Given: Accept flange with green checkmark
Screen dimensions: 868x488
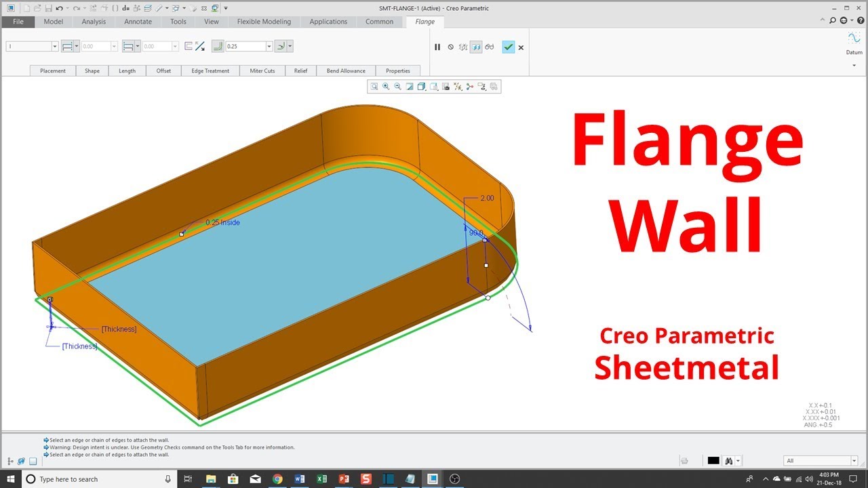Looking at the screenshot, I should [x=509, y=47].
